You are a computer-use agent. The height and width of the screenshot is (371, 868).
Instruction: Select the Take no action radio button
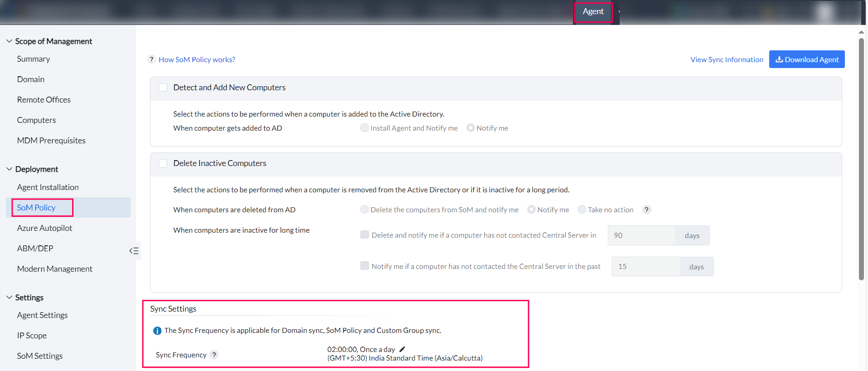[x=582, y=210]
